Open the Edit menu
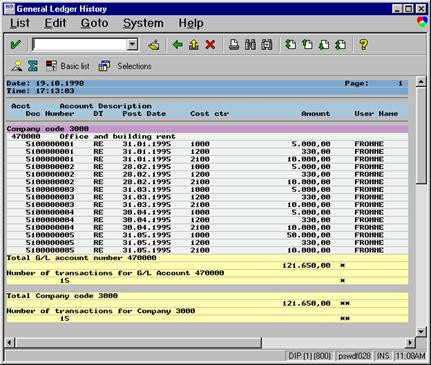431x365 pixels. pos(55,23)
